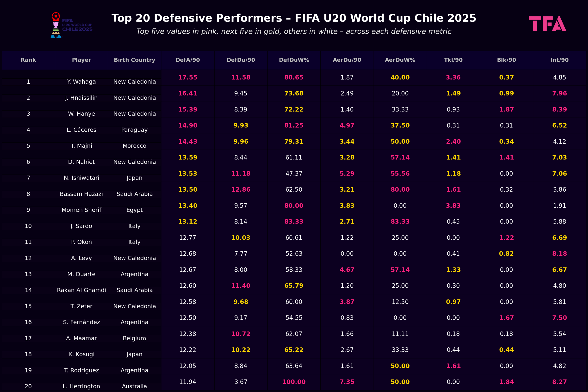Click the Tkl/90 column header
Viewport: 588px width, 392px height.
(x=453, y=60)
